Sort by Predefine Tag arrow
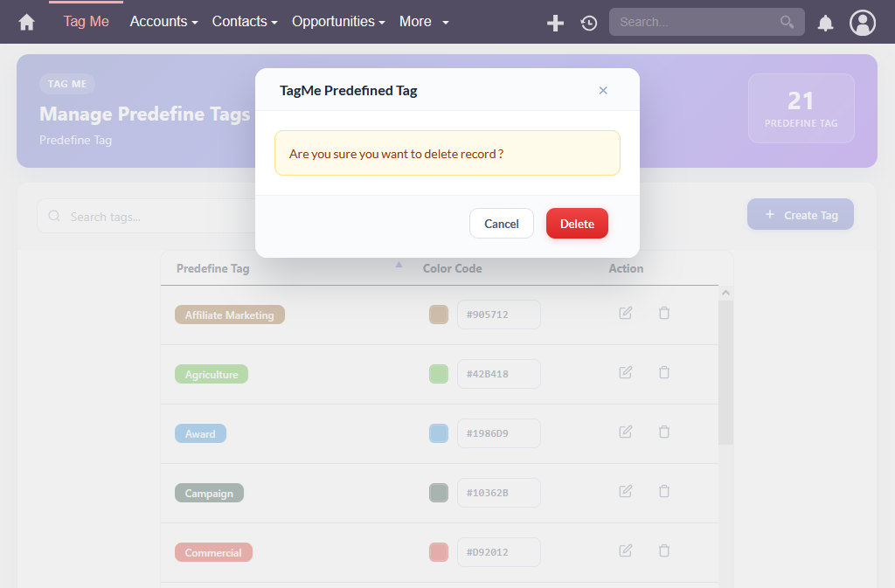Image resolution: width=895 pixels, height=588 pixels. pyautogui.click(x=399, y=265)
